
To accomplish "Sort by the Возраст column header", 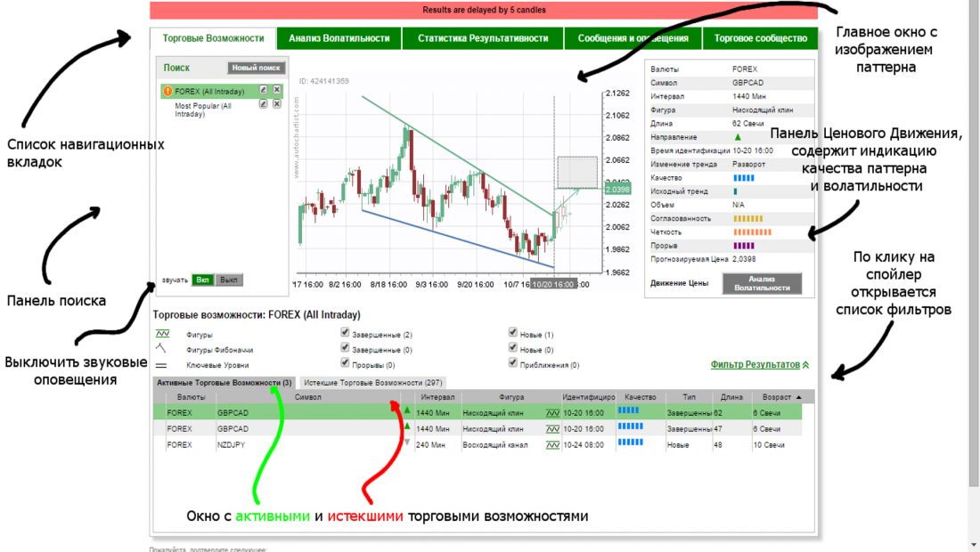I will tap(777, 397).
